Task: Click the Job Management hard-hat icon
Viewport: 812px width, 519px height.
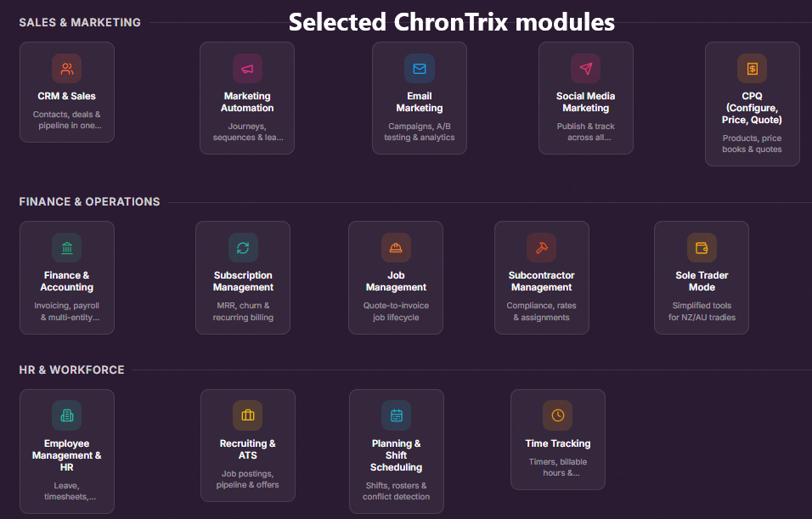Action: [x=396, y=247]
